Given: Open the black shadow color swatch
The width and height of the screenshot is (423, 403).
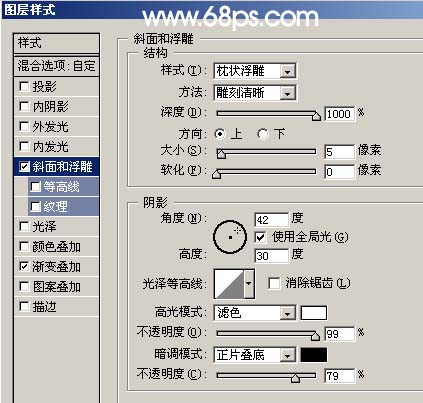Looking at the screenshot, I should coord(314,355).
